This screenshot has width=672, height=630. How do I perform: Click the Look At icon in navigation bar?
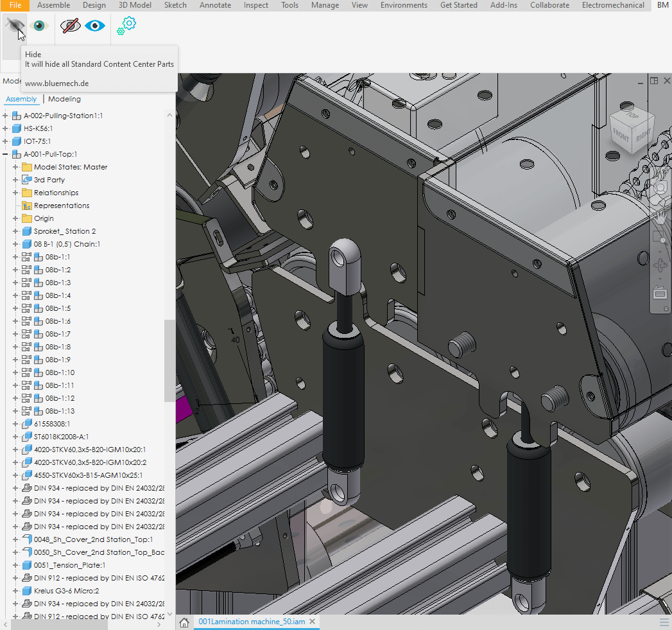click(659, 293)
